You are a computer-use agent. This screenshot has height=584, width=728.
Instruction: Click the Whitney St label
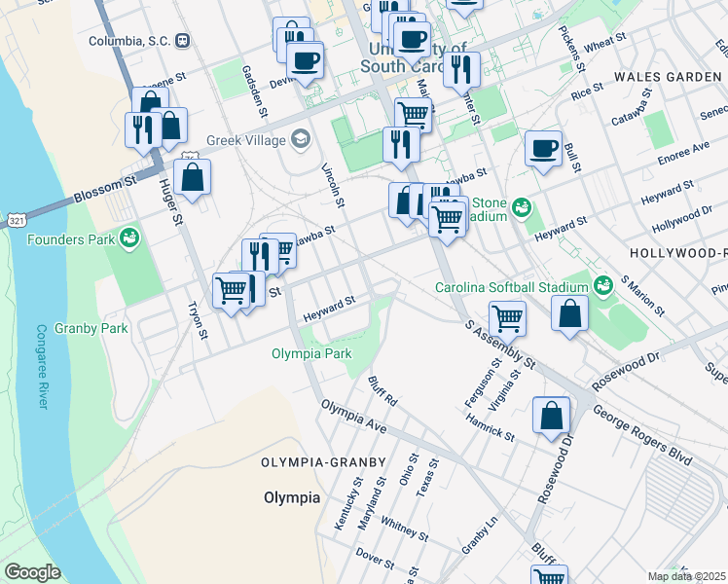pos(405,529)
